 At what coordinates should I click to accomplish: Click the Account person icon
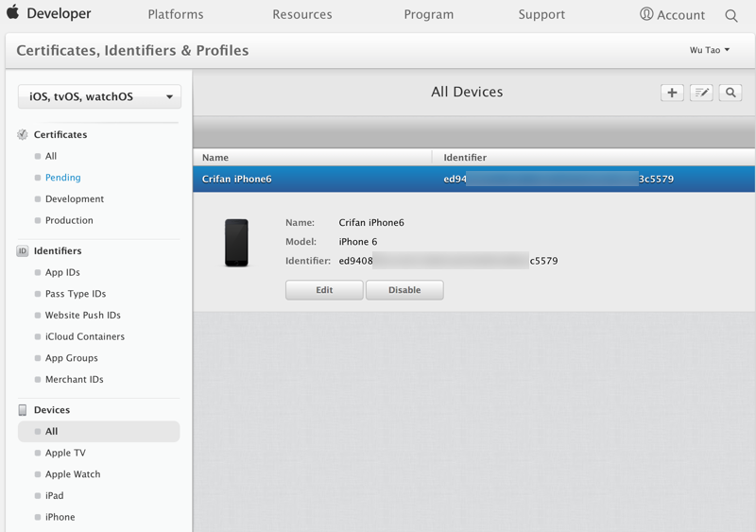[x=646, y=14]
